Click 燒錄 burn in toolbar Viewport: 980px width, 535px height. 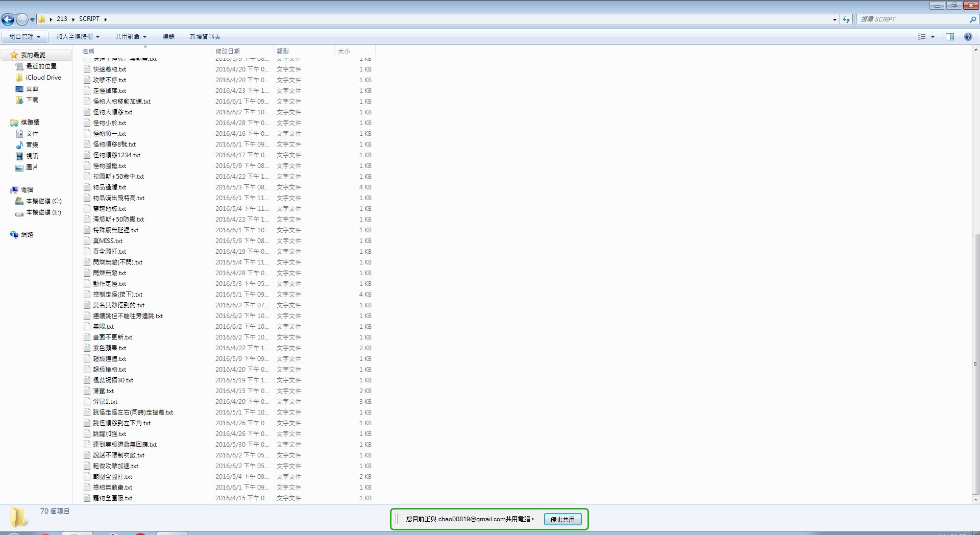[168, 37]
